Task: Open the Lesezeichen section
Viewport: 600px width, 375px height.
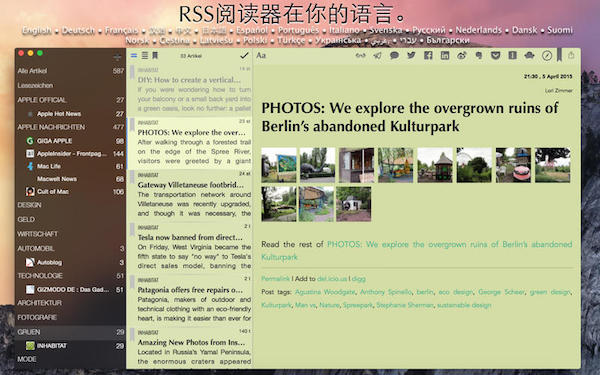Action: 70,85
